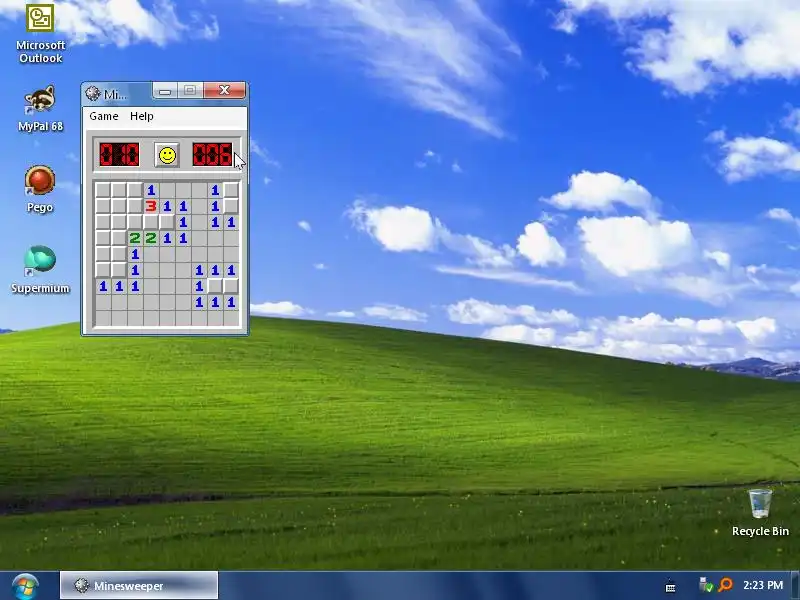Click the red timer display showing 006

212,155
